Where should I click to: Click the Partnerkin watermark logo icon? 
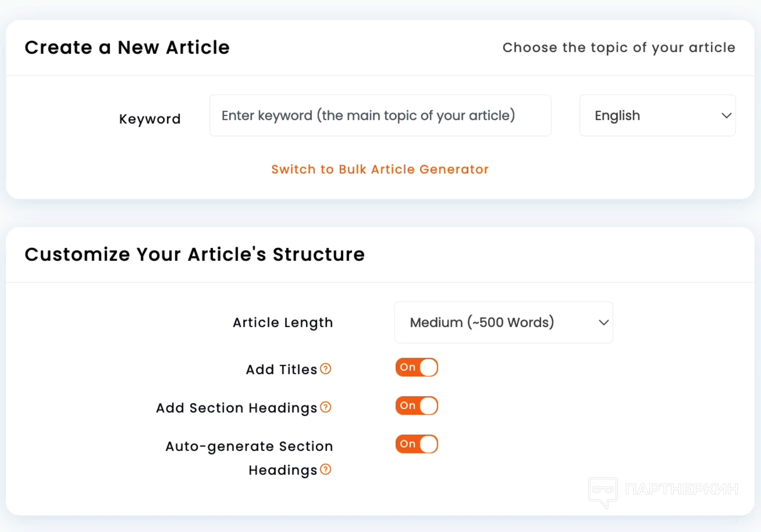tap(603, 491)
